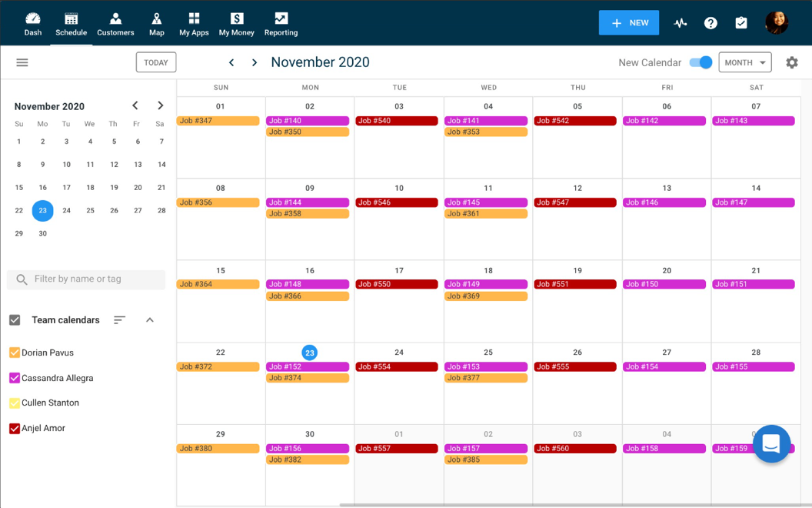Open the live chat bubble

point(771,444)
